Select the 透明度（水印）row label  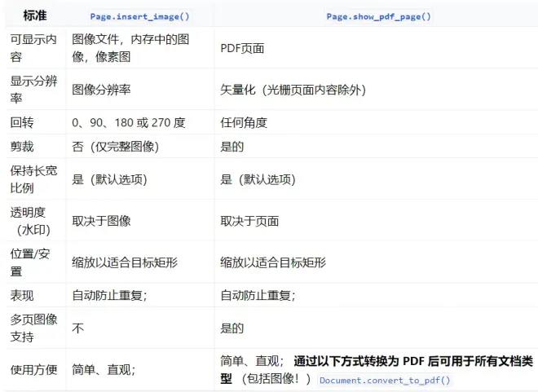tap(30, 221)
